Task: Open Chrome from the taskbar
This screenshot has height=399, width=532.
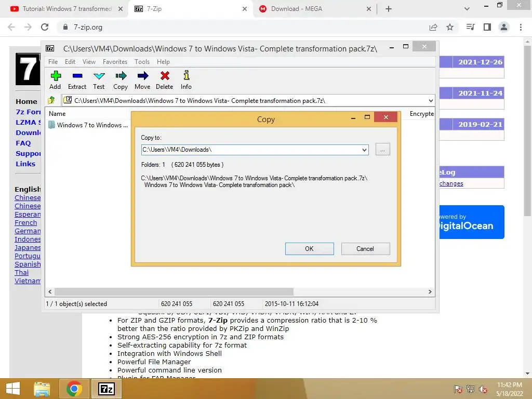Action: pos(74,389)
